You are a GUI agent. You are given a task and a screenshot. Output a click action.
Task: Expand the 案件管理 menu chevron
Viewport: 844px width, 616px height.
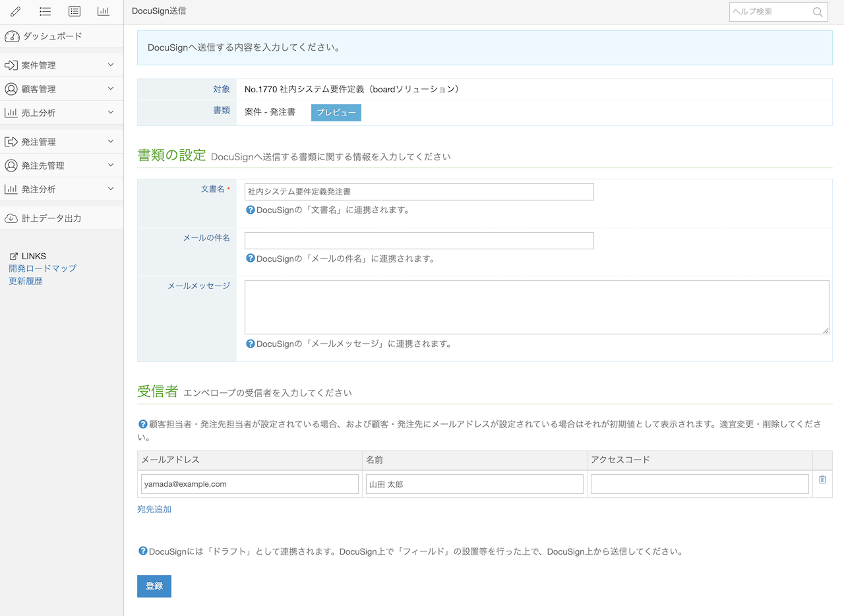[x=111, y=65]
